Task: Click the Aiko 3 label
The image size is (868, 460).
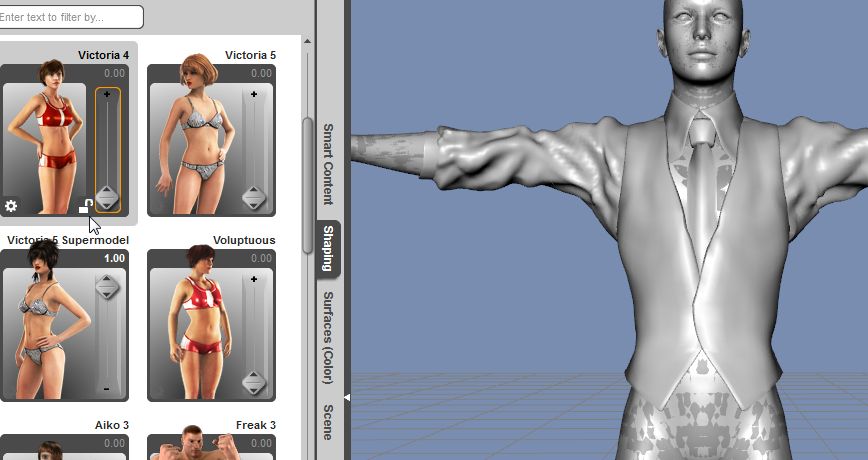Action: click(112, 425)
